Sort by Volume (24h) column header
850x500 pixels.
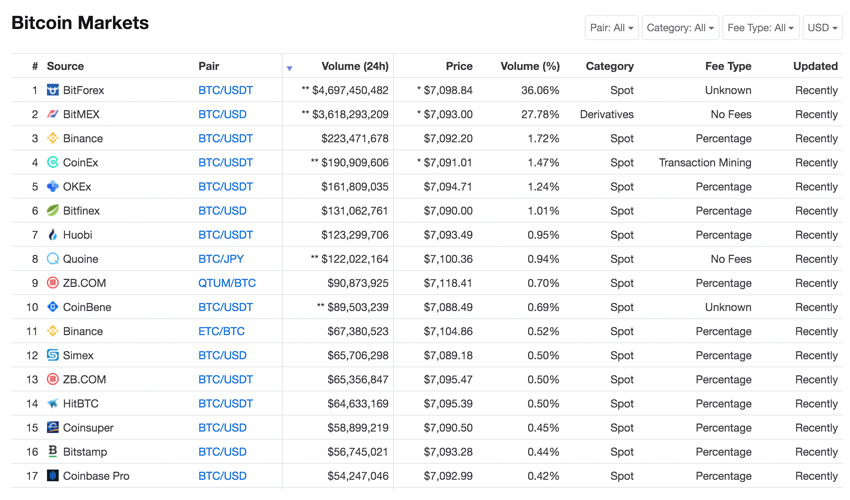355,66
